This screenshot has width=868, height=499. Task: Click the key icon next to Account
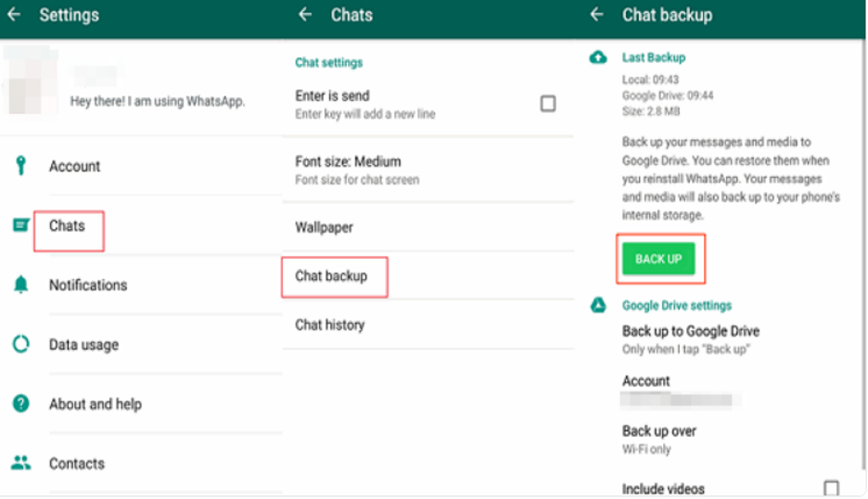pos(20,166)
